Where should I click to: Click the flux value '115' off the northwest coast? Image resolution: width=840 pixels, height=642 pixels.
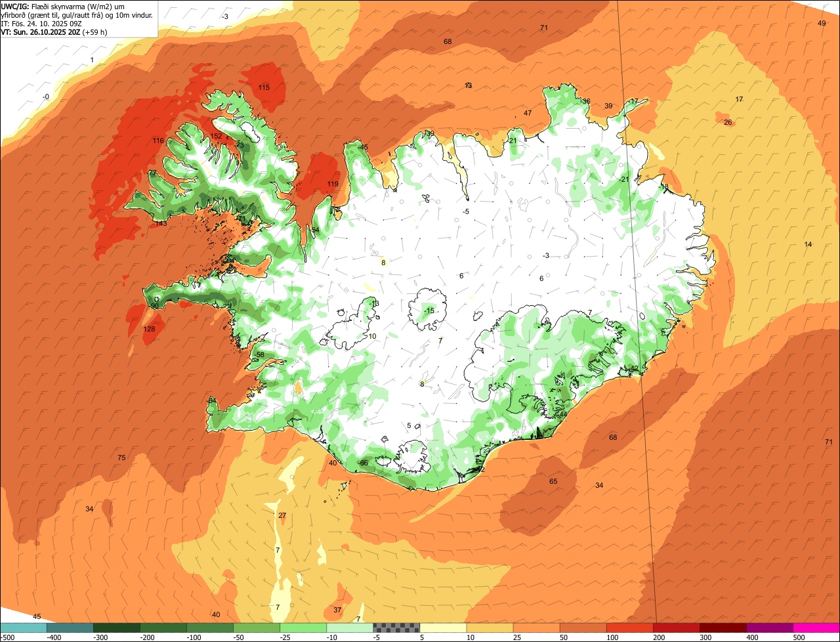264,87
